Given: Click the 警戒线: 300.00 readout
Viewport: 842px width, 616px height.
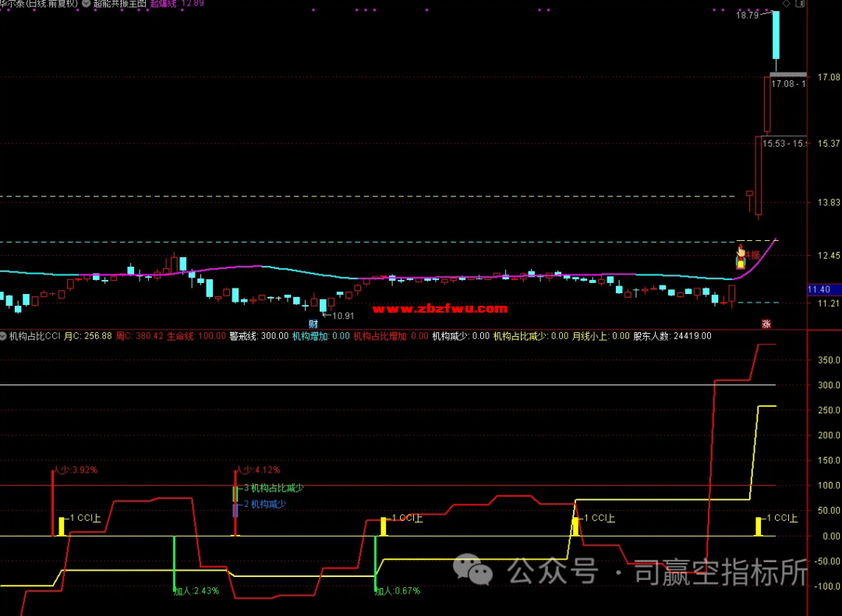Looking at the screenshot, I should click(x=259, y=336).
